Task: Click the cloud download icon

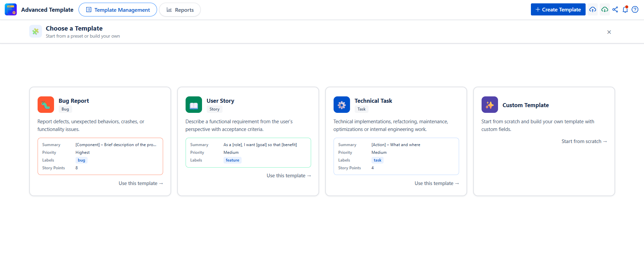Action: pyautogui.click(x=605, y=9)
